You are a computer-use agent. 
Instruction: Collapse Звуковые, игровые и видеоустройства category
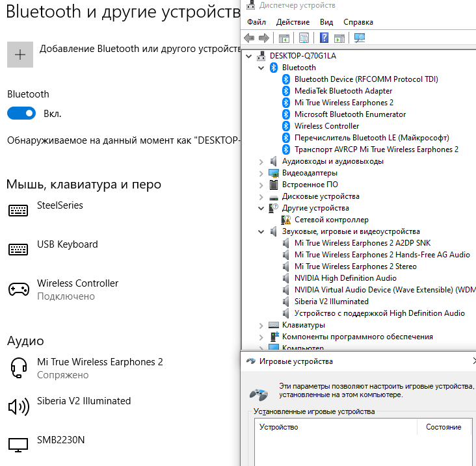pyautogui.click(x=261, y=232)
